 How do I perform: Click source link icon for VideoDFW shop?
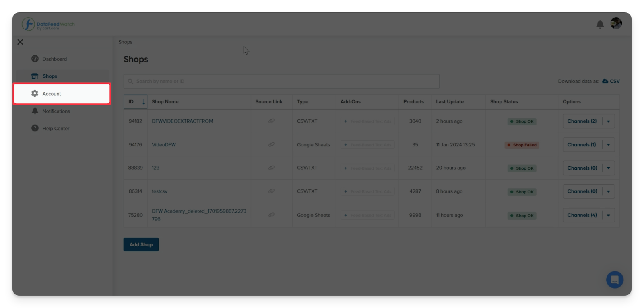tap(271, 145)
